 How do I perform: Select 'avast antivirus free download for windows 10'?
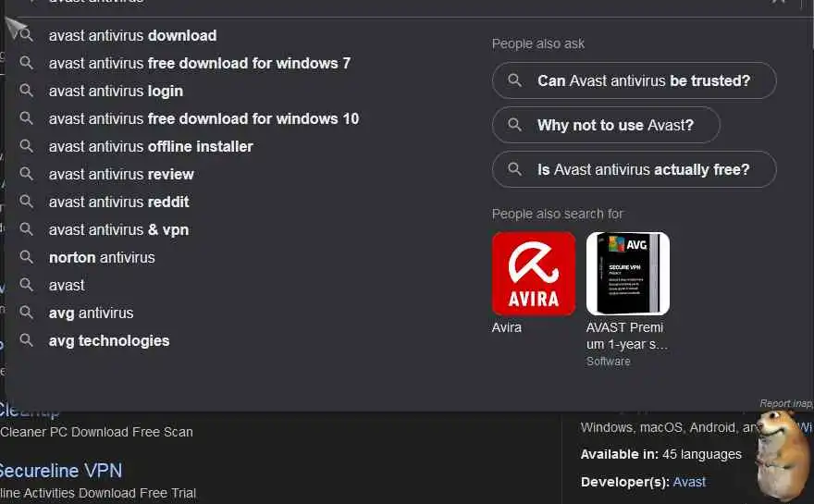203,119
